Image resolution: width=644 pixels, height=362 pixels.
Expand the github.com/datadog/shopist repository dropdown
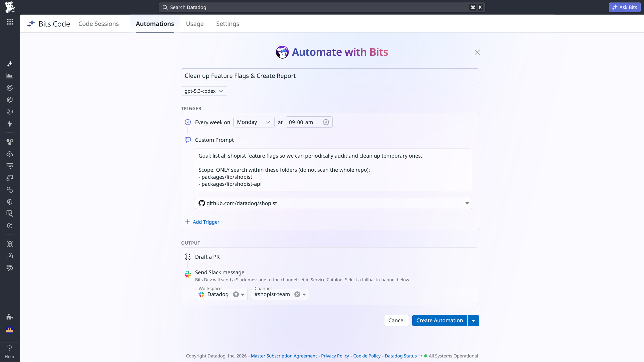pos(467,203)
